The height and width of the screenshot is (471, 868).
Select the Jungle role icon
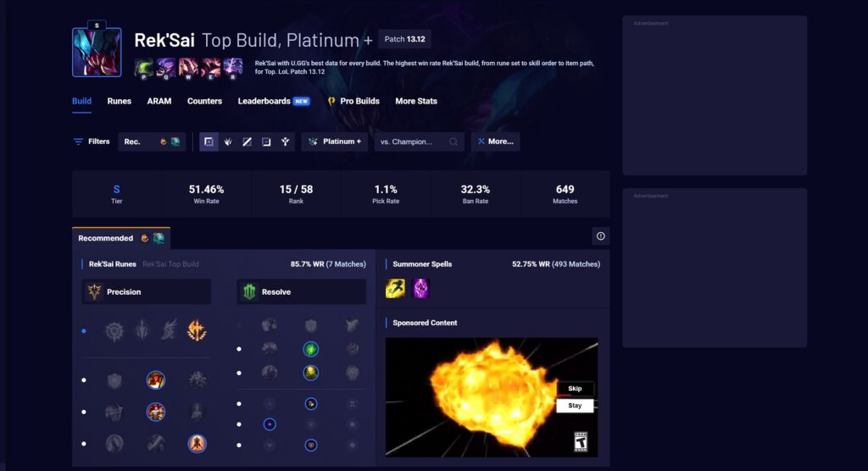pyautogui.click(x=228, y=141)
